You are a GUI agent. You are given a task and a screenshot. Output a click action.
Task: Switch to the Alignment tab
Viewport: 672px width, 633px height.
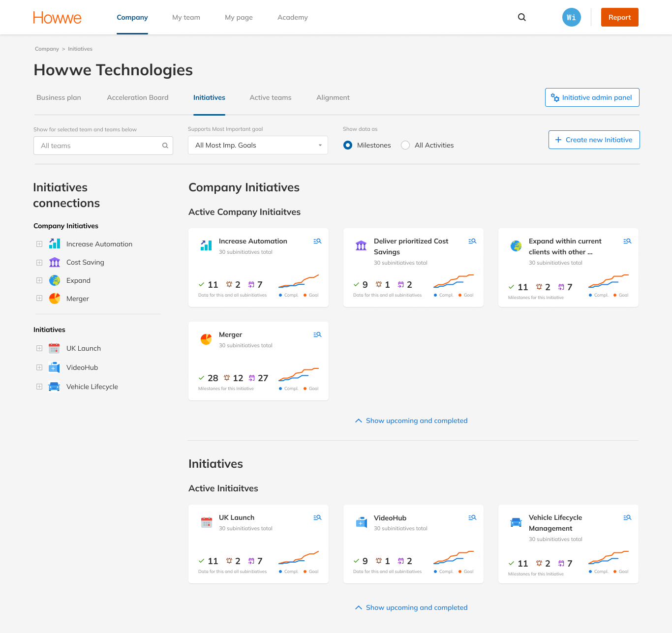pos(333,97)
